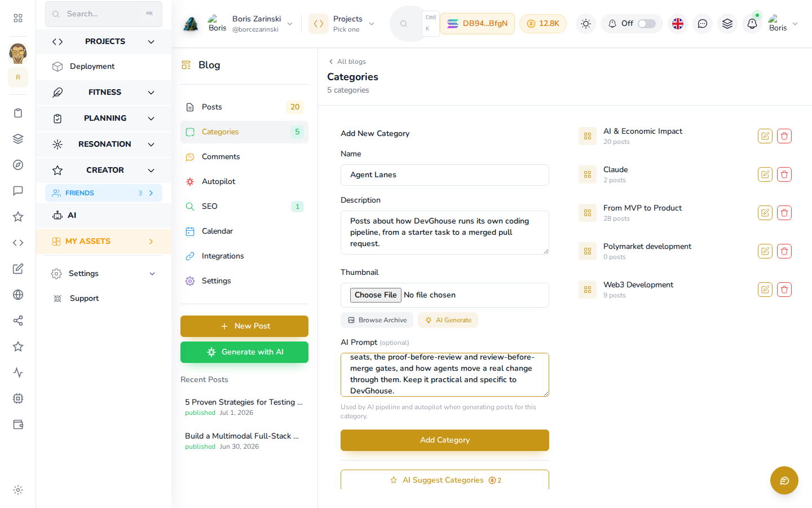This screenshot has height=508, width=812.
Task: Open the globe icon in left rail
Action: [18, 295]
